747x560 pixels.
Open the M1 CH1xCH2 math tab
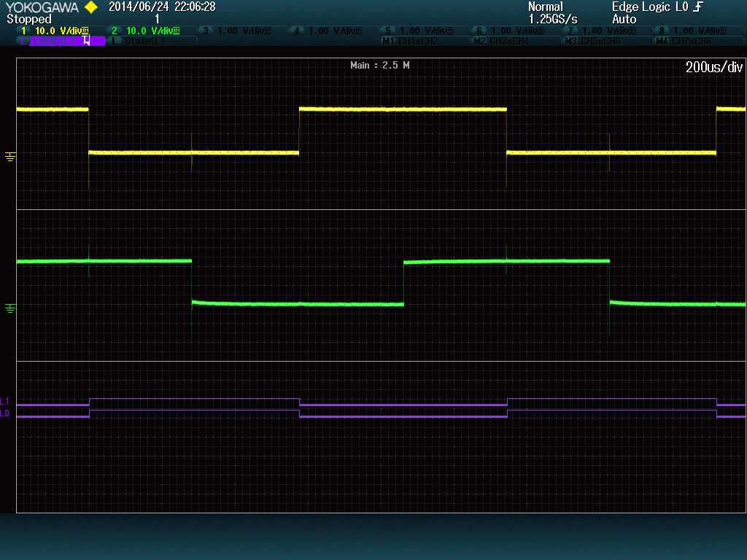425,41
